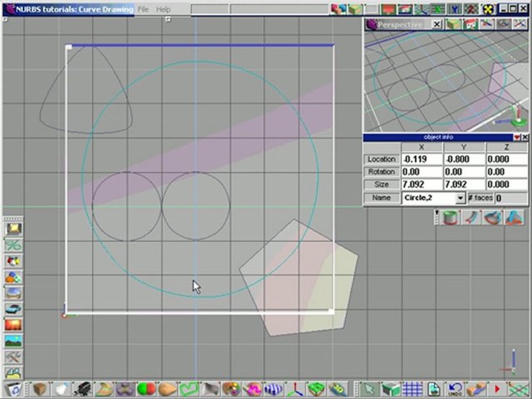
Task: Click the 3D text icon
Action: tap(337, 389)
